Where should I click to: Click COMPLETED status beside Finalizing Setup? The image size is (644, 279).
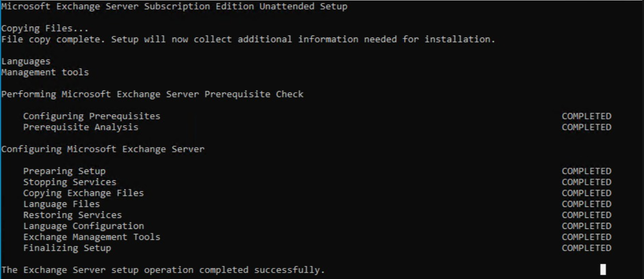click(586, 248)
